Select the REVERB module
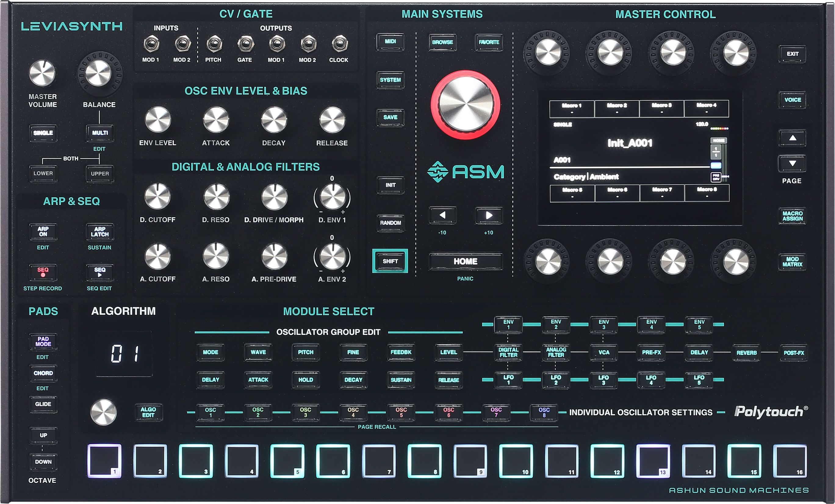This screenshot has height=504, width=835. (x=746, y=352)
